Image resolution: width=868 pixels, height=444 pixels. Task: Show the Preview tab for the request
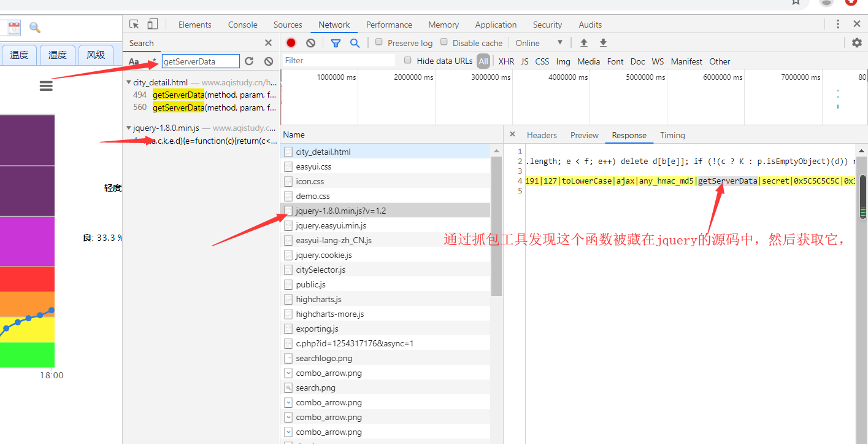point(585,135)
